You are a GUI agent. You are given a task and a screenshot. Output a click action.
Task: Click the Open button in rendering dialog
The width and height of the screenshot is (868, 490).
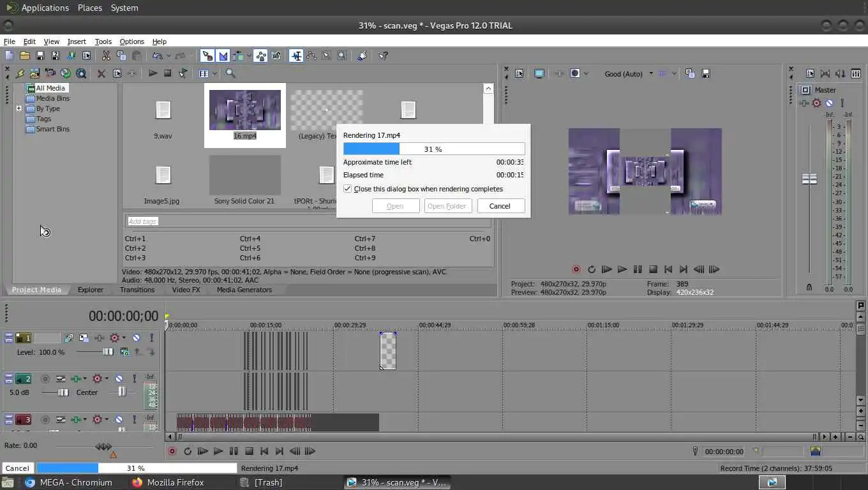click(x=395, y=206)
